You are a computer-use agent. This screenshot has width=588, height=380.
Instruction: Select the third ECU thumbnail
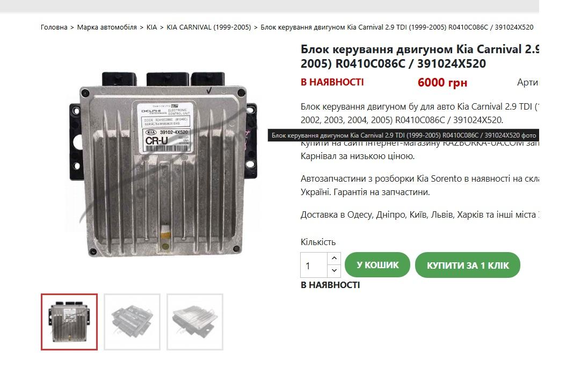coord(194,322)
